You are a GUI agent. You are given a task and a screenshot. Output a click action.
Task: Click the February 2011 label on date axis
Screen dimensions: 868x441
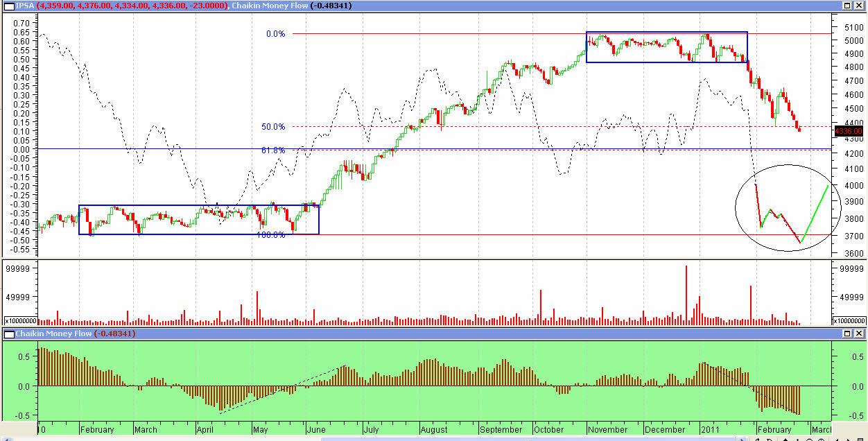coord(774,430)
